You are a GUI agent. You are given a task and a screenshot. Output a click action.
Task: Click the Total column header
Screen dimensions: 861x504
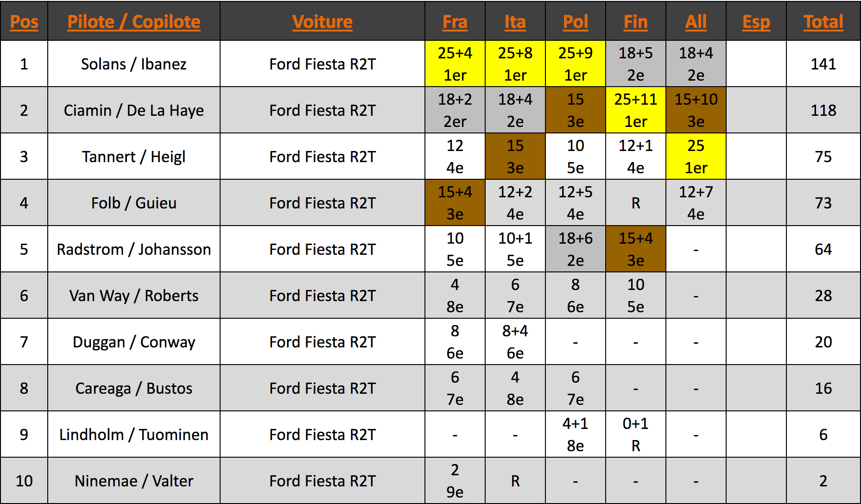(823, 22)
